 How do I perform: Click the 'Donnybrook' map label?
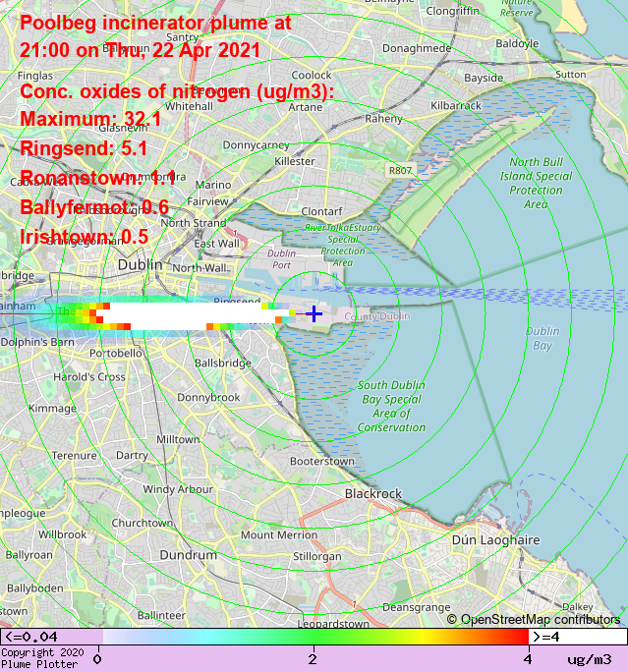point(208,398)
